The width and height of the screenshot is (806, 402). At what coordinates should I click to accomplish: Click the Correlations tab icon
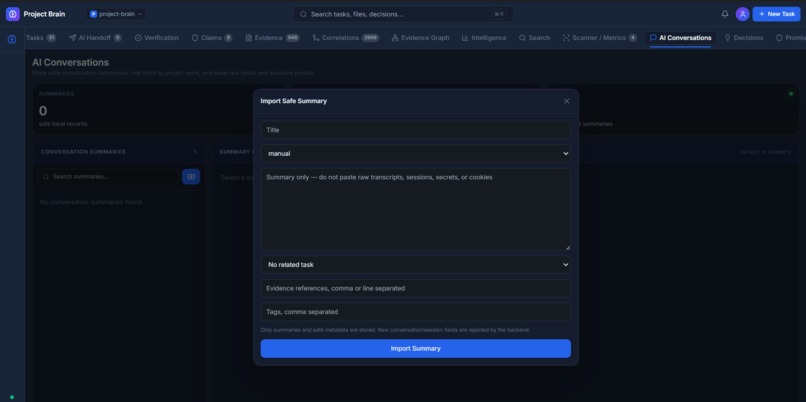point(316,38)
